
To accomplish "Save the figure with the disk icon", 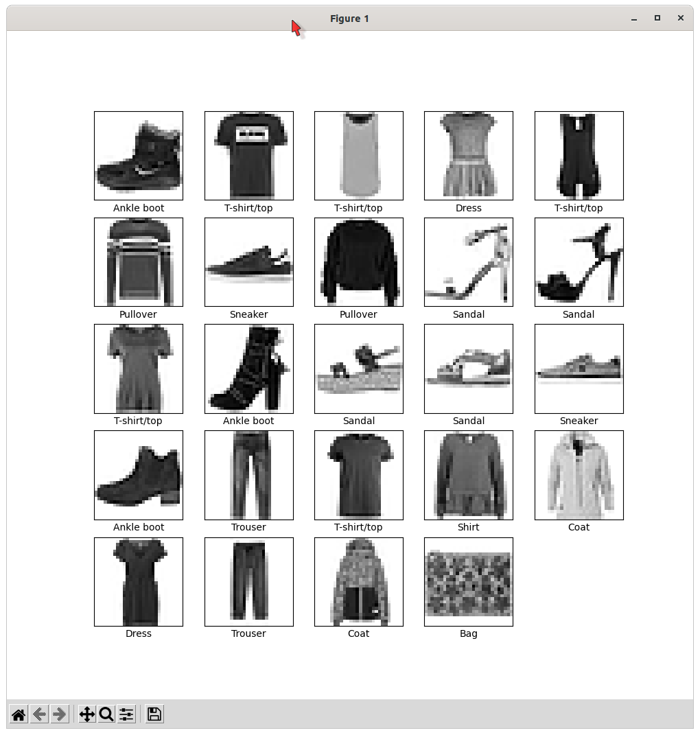I will point(154,714).
